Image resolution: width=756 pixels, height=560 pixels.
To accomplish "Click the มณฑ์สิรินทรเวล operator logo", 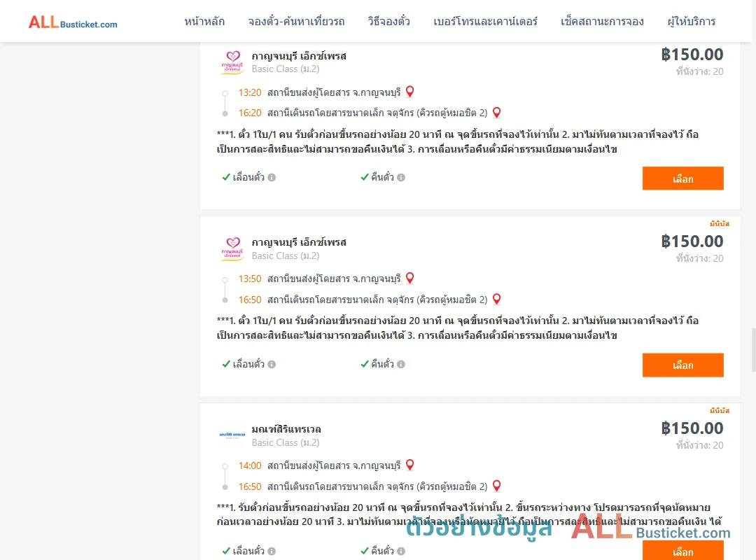I will click(232, 435).
